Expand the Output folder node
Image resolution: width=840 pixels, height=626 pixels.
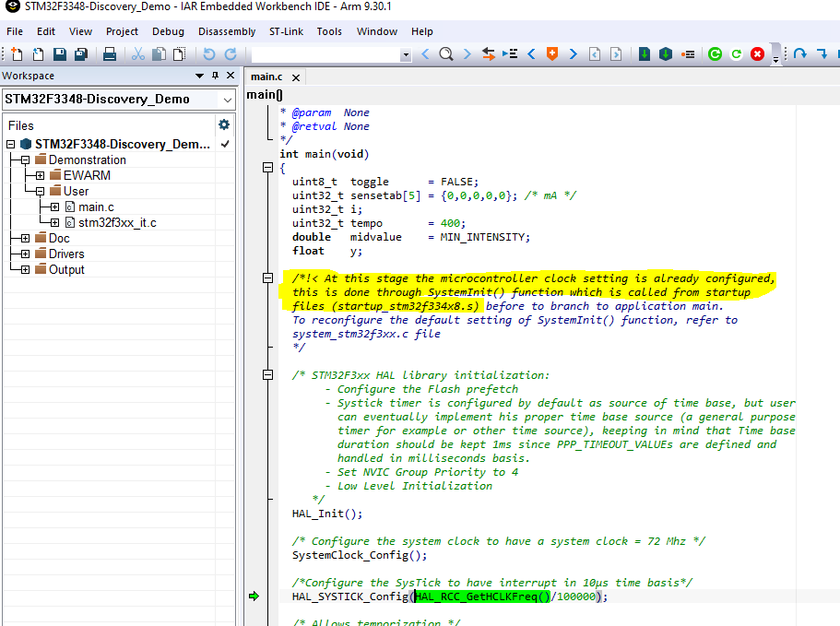point(25,269)
